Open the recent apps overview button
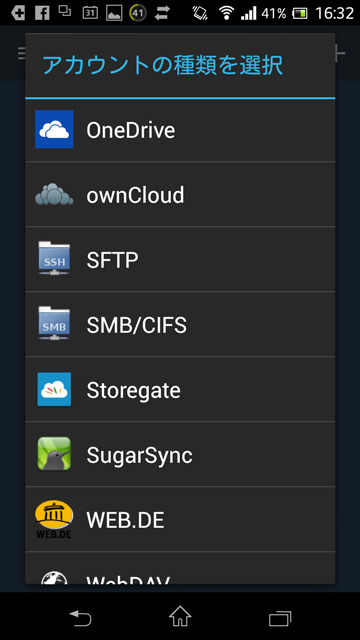This screenshot has height=640, width=360. point(280,618)
